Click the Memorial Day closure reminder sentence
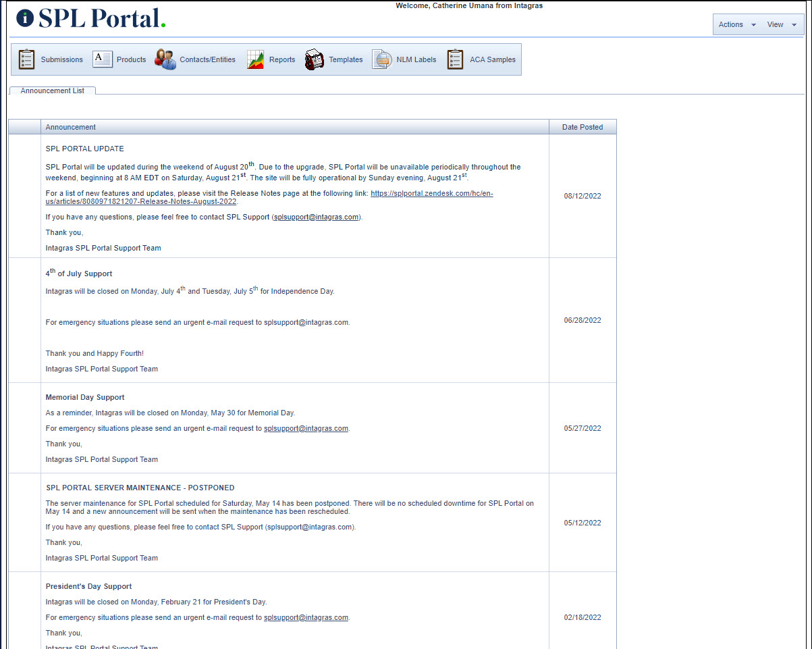The width and height of the screenshot is (812, 649). point(170,413)
